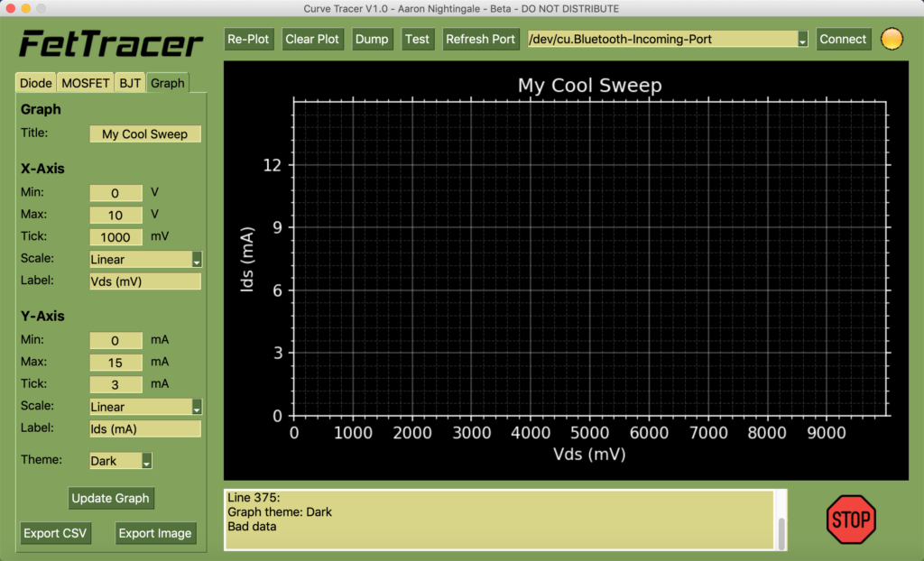
Task: Click the graph Title input field
Action: (145, 133)
